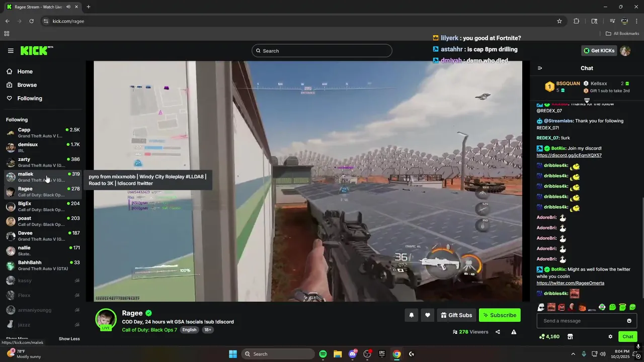This screenshot has height=362, width=644.
Task: Open the demisux channel in Following
Action: pos(43,147)
